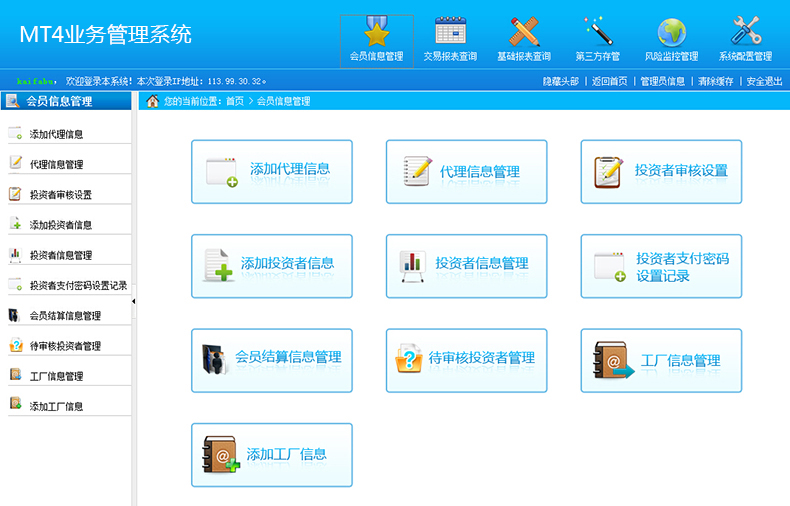Select 会员结算信息管理 in the sidebar menu
This screenshot has height=506, width=790.
pyautogui.click(x=65, y=316)
